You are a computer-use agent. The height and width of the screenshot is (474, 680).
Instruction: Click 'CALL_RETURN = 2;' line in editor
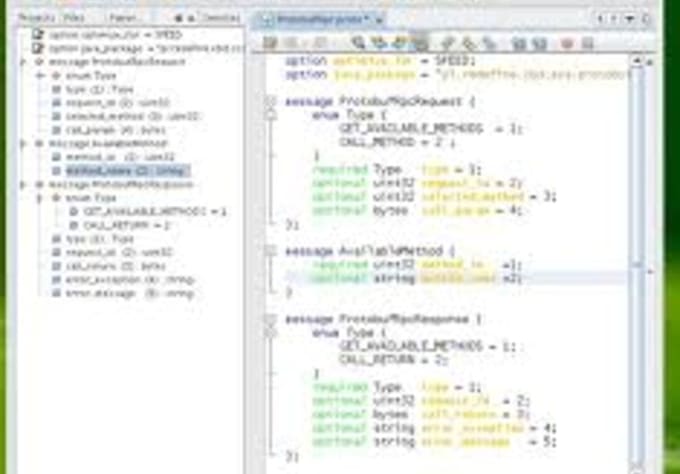(393, 360)
